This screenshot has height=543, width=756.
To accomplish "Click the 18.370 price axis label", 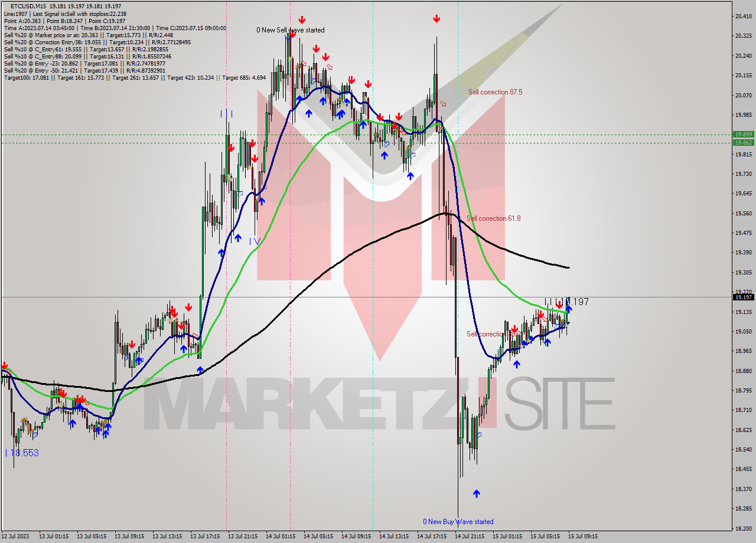I will point(744,489).
